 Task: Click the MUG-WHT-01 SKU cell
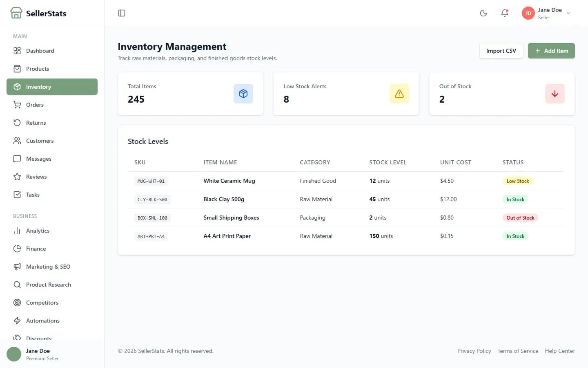[x=151, y=181]
